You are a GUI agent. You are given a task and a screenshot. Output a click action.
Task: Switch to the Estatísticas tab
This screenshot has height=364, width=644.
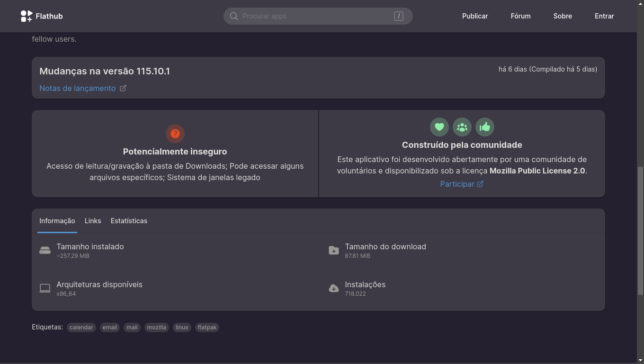point(129,220)
